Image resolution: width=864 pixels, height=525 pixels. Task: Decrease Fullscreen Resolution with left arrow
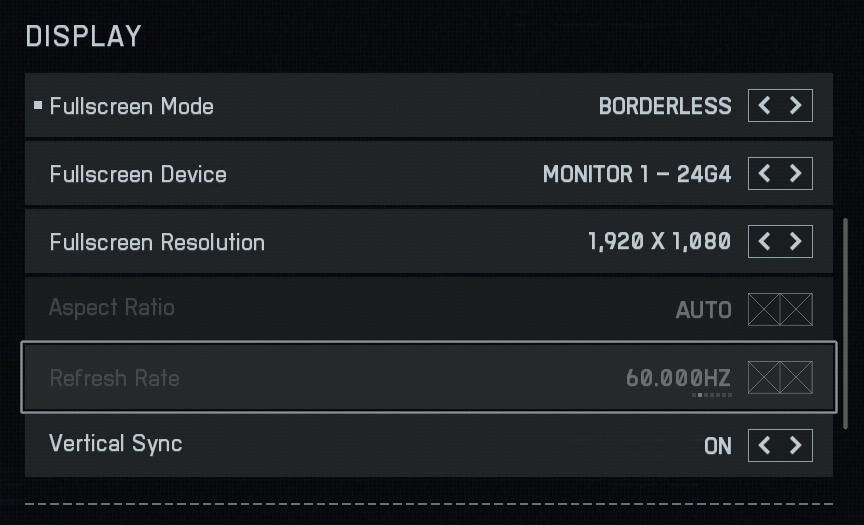pyautogui.click(x=765, y=241)
